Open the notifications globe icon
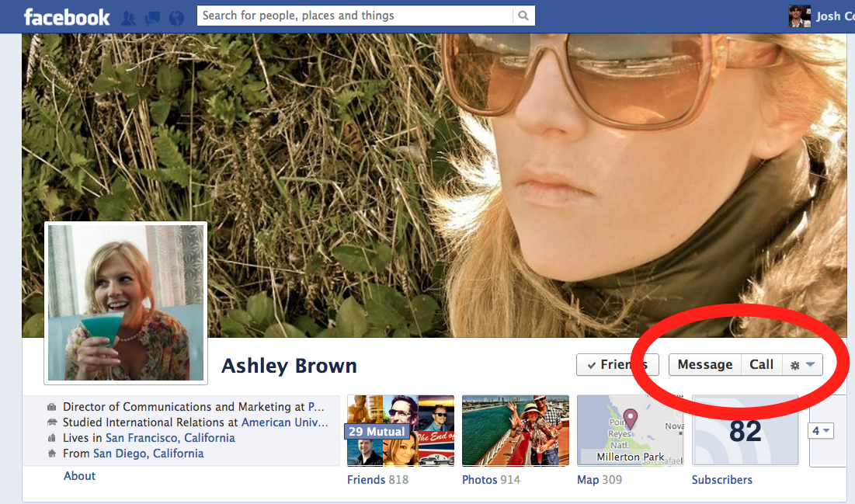Screen dimensions: 855x504 (177, 18)
